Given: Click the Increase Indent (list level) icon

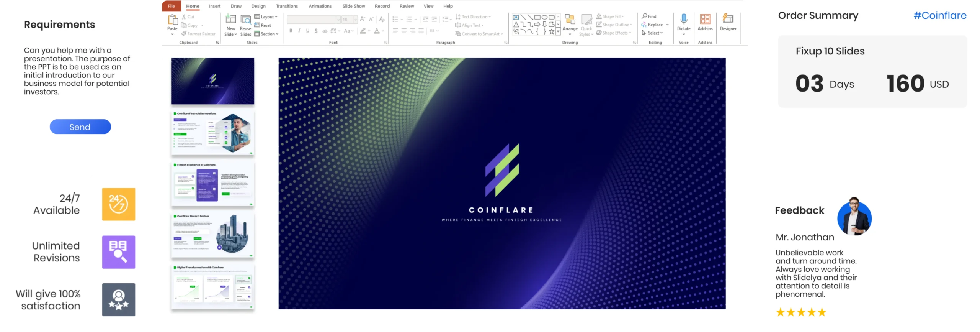Looking at the screenshot, I should [x=434, y=19].
